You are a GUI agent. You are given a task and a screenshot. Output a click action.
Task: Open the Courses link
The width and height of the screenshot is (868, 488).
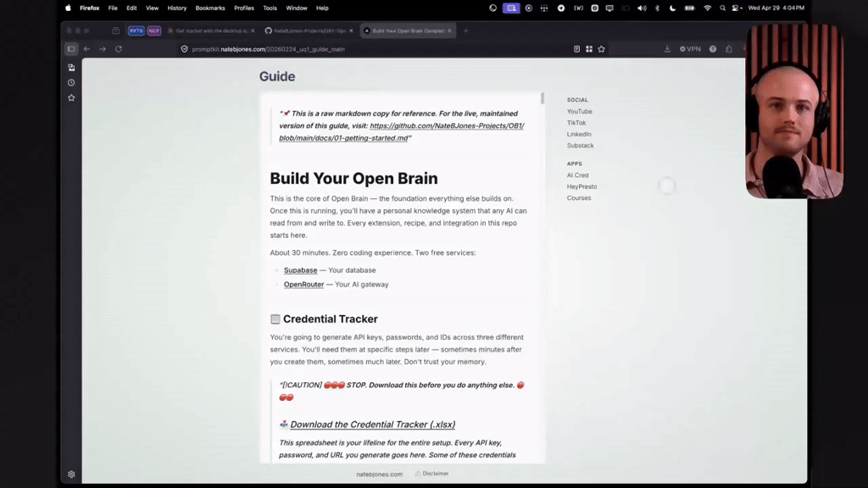pyautogui.click(x=579, y=198)
